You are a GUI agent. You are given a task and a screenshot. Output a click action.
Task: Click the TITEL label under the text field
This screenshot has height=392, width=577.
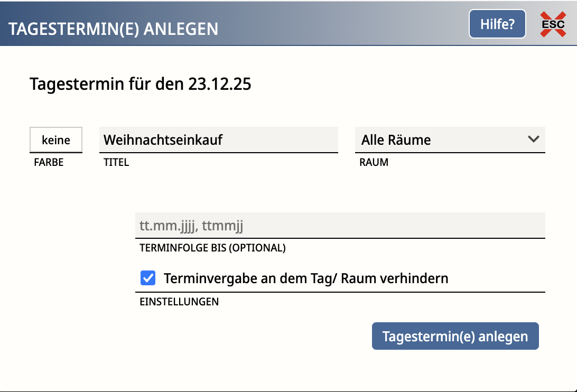pos(116,163)
